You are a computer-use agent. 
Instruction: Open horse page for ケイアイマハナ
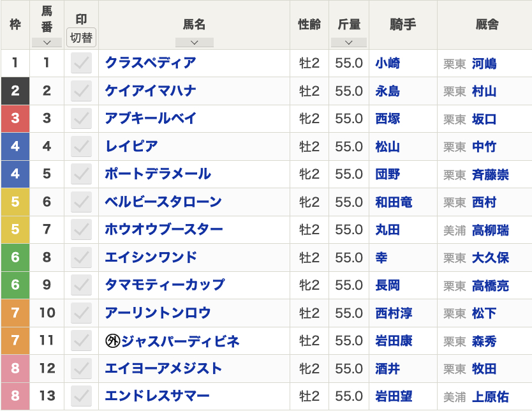click(151, 91)
